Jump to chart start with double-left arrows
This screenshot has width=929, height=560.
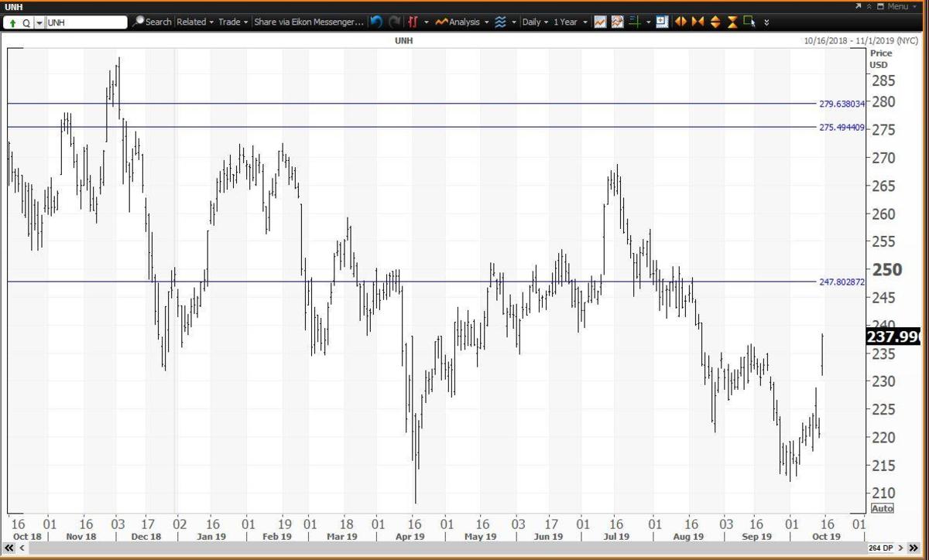coord(9,548)
